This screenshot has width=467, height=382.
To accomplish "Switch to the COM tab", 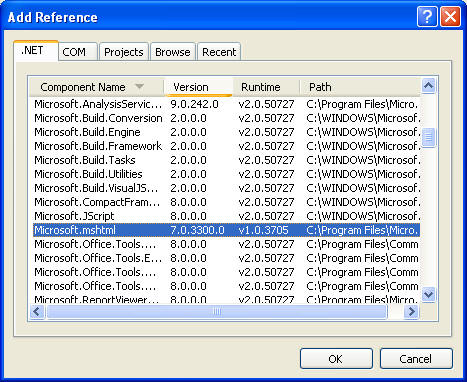I will (x=78, y=52).
